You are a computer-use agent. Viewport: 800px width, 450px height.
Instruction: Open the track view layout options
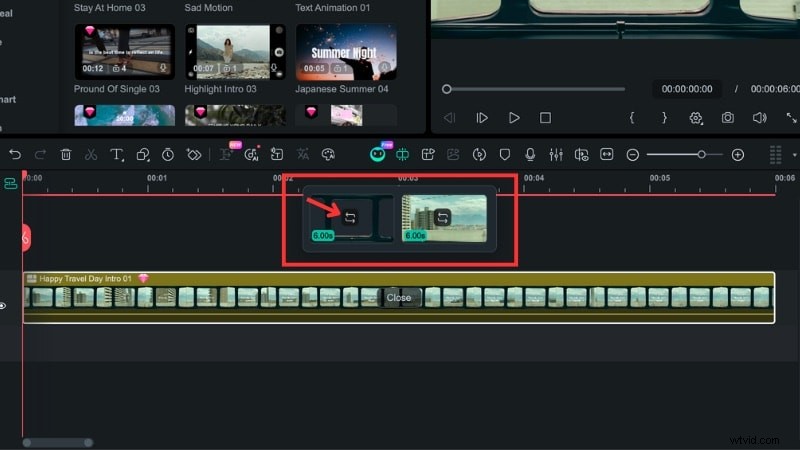[x=776, y=155]
